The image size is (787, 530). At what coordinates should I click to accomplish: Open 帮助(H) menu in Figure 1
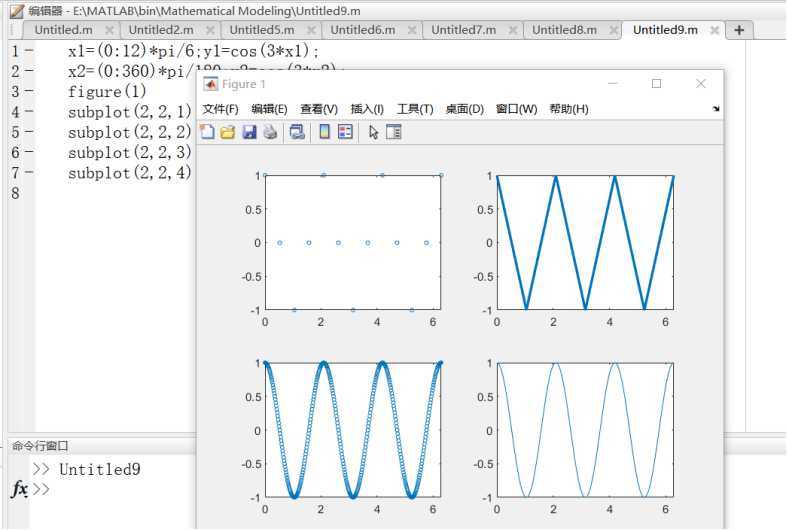point(569,109)
